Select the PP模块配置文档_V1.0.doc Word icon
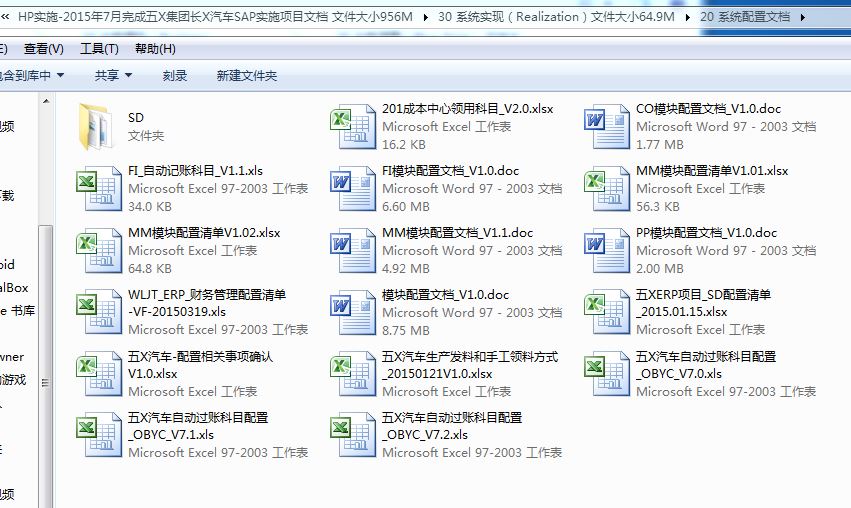Viewport: 851px width, 508px height. (x=607, y=251)
